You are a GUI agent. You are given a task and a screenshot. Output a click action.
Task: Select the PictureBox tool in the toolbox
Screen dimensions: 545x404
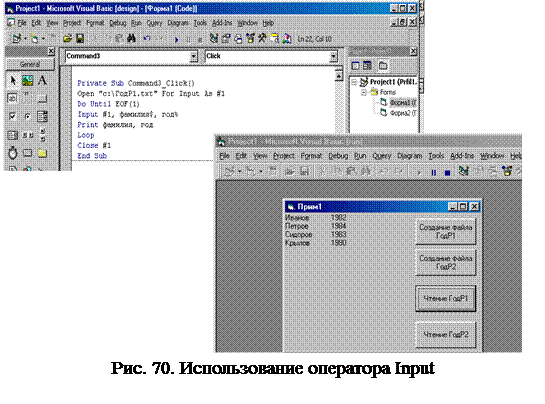[x=27, y=81]
